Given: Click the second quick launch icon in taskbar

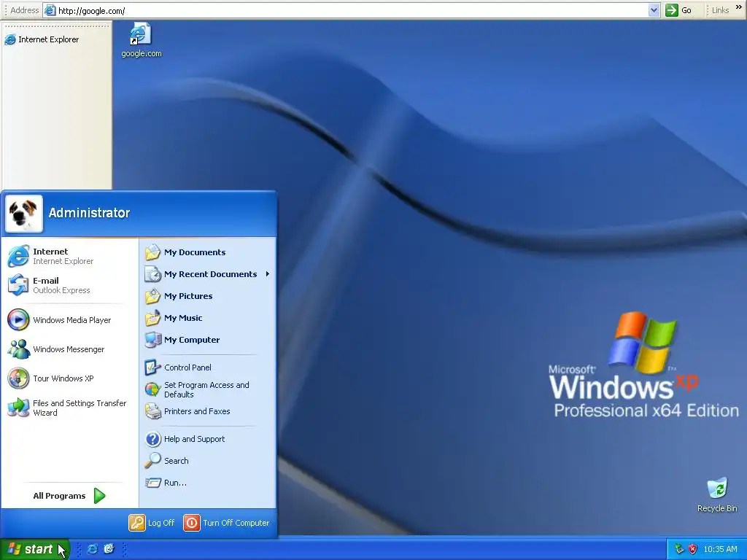Looking at the screenshot, I should pos(109,549).
